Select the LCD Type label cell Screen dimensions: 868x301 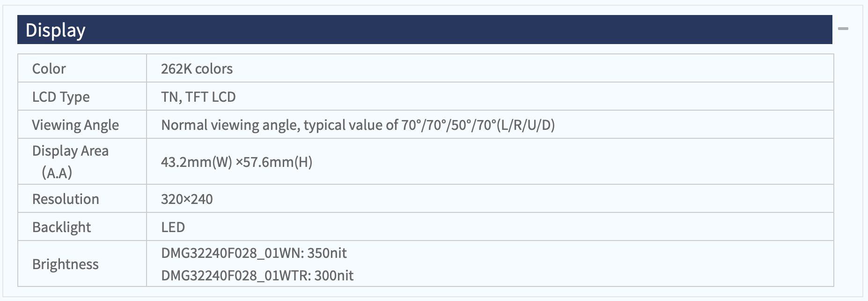[x=82, y=97]
